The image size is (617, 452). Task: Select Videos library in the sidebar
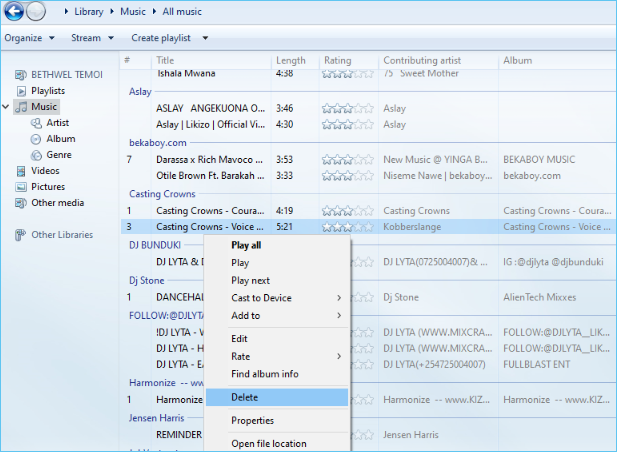pyautogui.click(x=45, y=171)
